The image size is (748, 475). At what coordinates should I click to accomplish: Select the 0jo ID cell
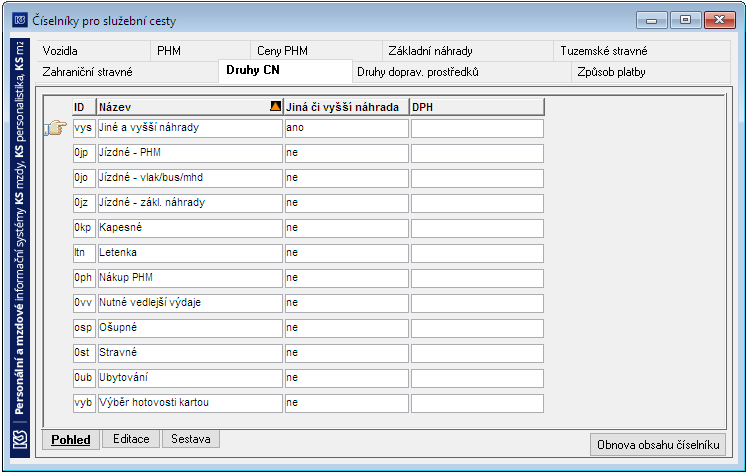tap(84, 178)
